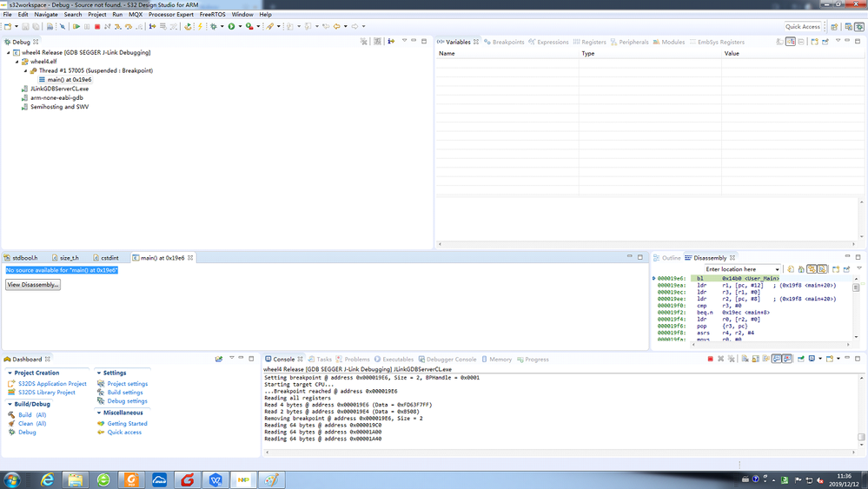Viewport: 868px width, 489px height.
Task: Toggle Show Source in Disassembly toolbar
Action: pos(822,269)
